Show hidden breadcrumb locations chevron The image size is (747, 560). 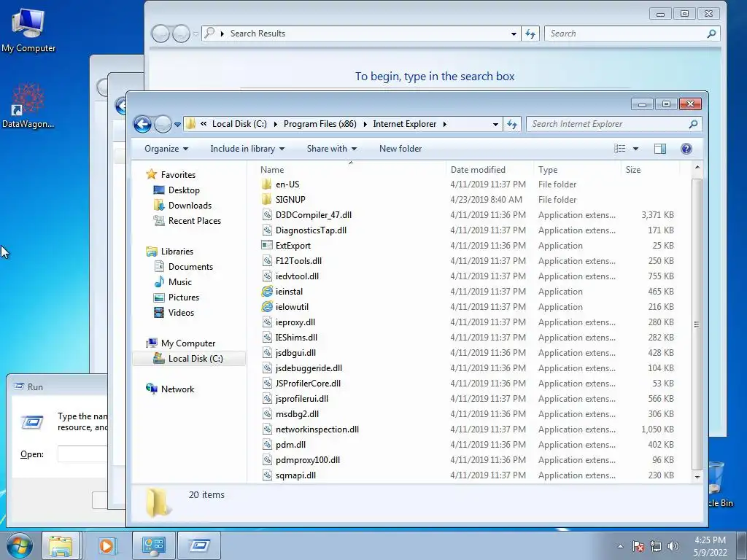click(x=204, y=124)
